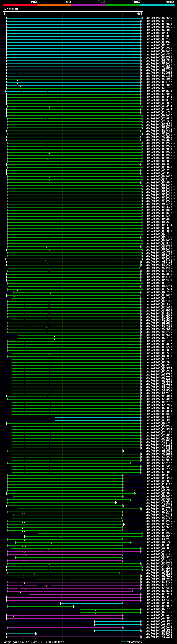Open hit UniRef100_A2XN04
The height and width of the screenshot is (644, 177).
pyautogui.click(x=159, y=24)
